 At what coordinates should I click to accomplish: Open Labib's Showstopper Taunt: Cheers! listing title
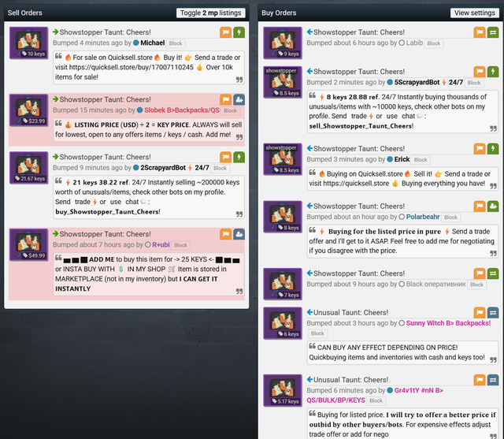[x=359, y=32]
